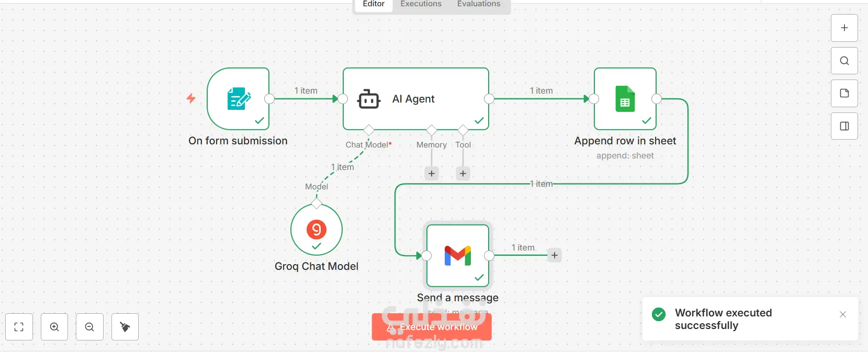Click the add node plus button
This screenshot has height=352, width=868.
pos(844,28)
